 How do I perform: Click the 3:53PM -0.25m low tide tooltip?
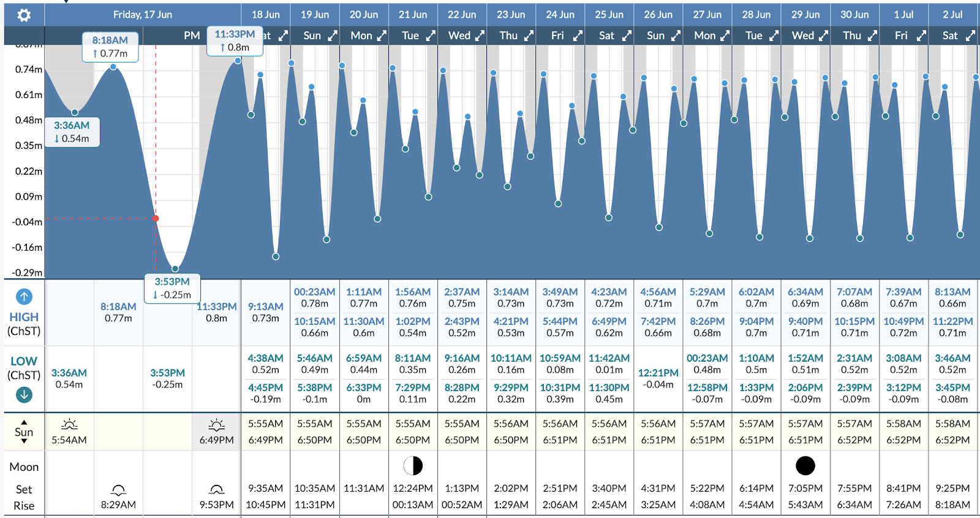[x=172, y=288]
